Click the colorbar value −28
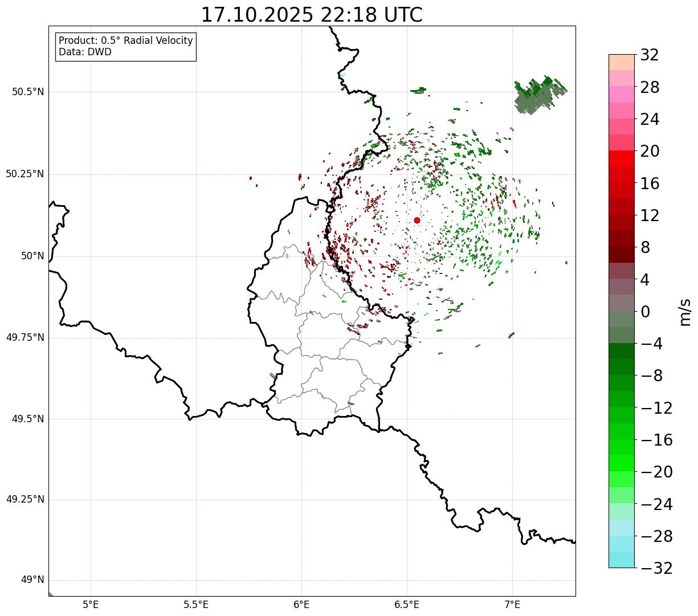Screen dimensions: 698x616 click(x=656, y=536)
